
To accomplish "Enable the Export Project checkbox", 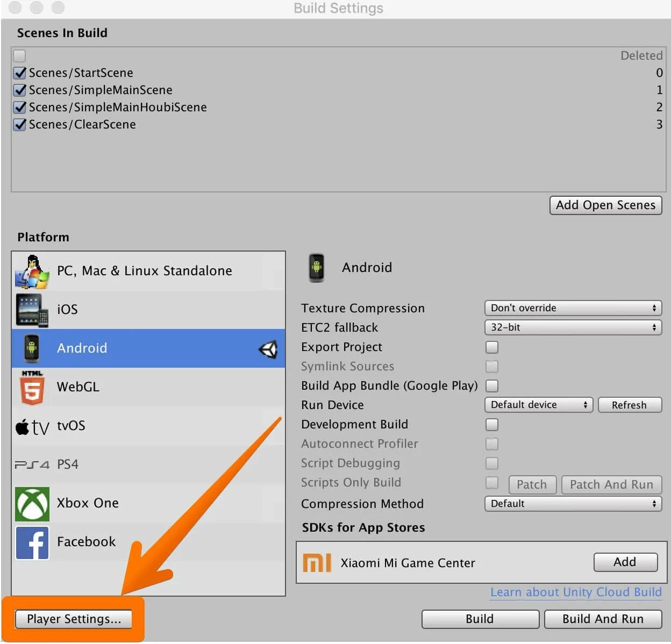I will click(492, 347).
